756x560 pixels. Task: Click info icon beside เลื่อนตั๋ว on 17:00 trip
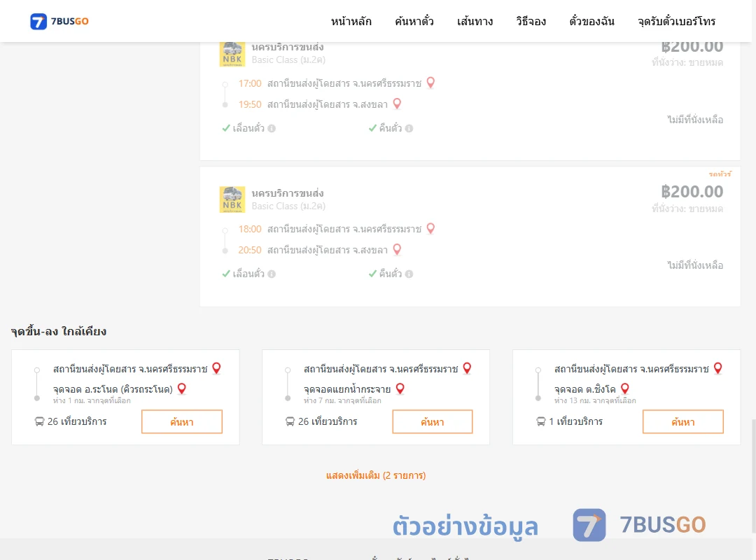pyautogui.click(x=272, y=128)
